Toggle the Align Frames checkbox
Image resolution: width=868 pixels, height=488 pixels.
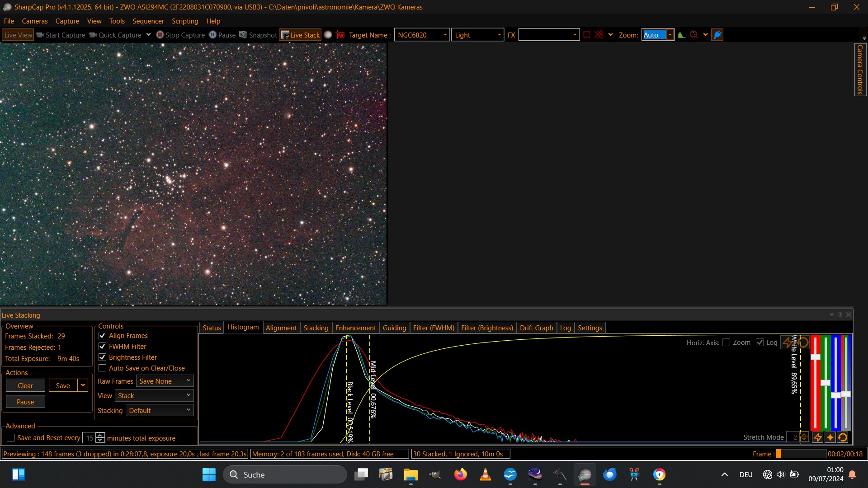click(x=103, y=336)
